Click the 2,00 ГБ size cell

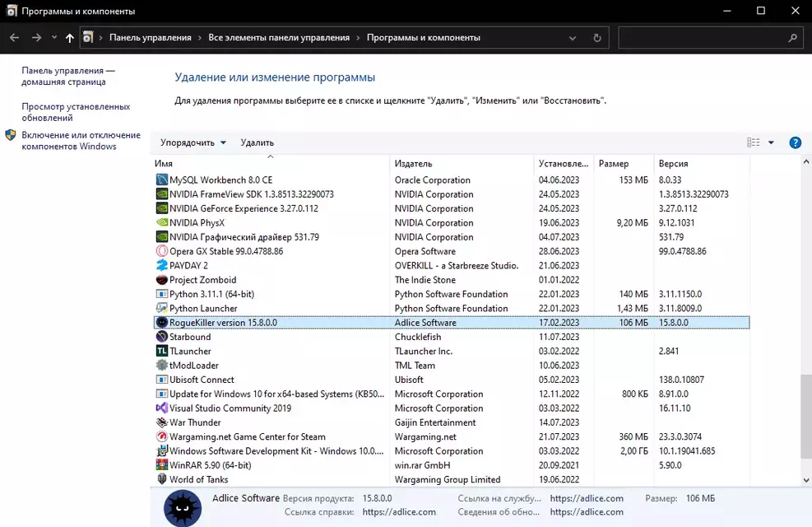[x=634, y=450]
